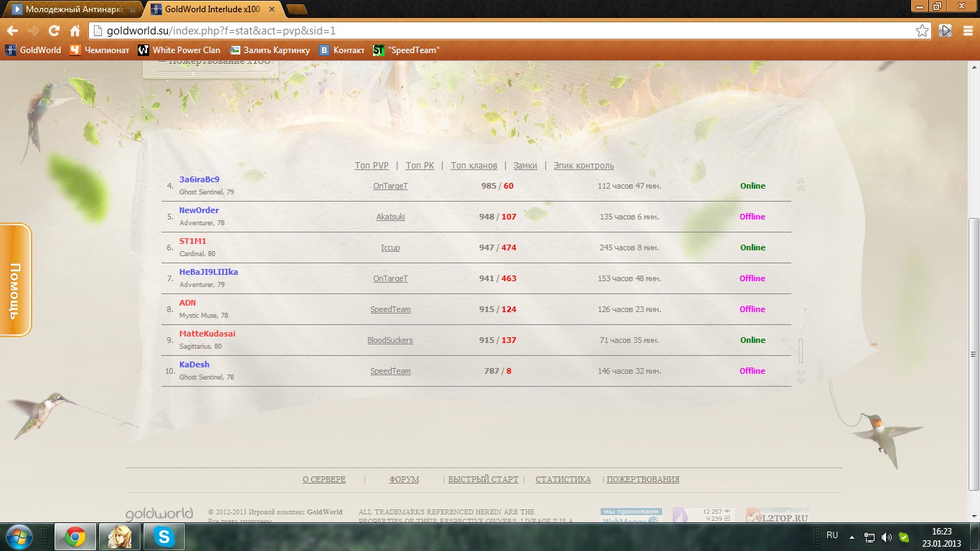Open player MatteKudasai profile

[x=207, y=334]
